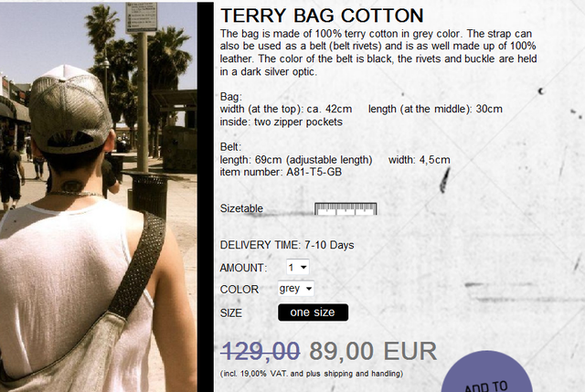
Task: Click the 89,00 EUR sale price
Action: pos(373,351)
